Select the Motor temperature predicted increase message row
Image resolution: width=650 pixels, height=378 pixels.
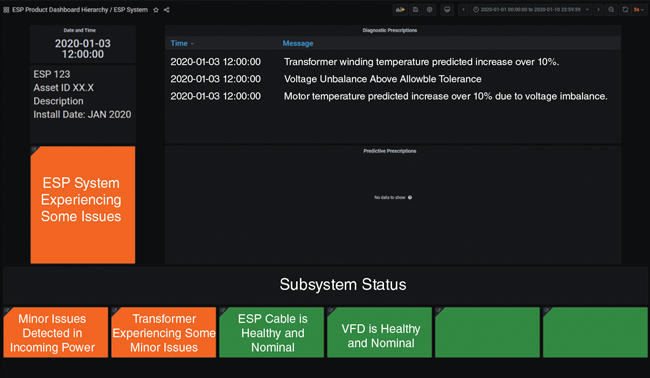pyautogui.click(x=393, y=96)
